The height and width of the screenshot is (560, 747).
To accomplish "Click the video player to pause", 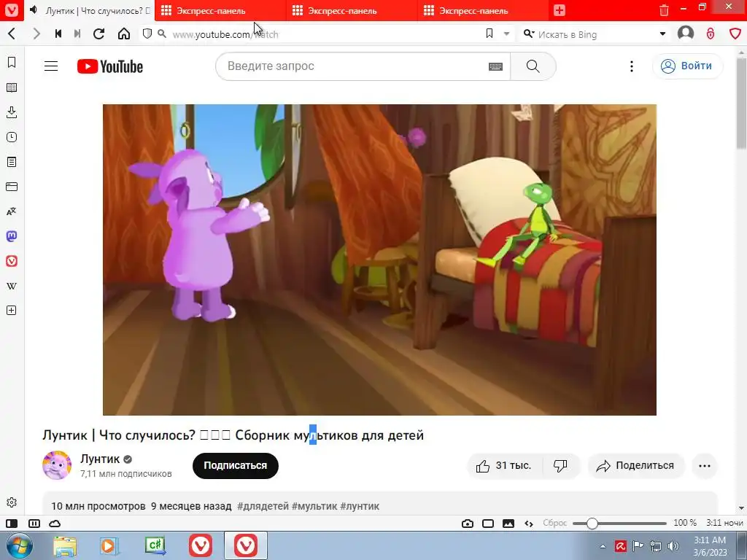I will pos(379,260).
